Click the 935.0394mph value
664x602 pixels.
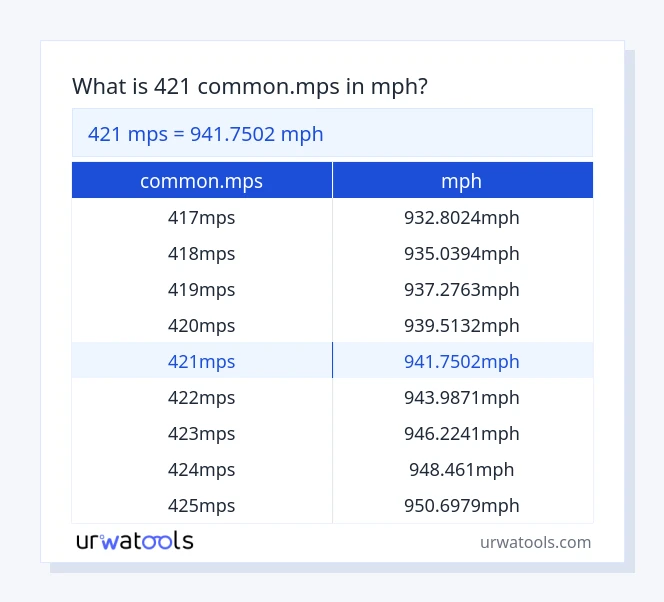pyautogui.click(x=461, y=253)
